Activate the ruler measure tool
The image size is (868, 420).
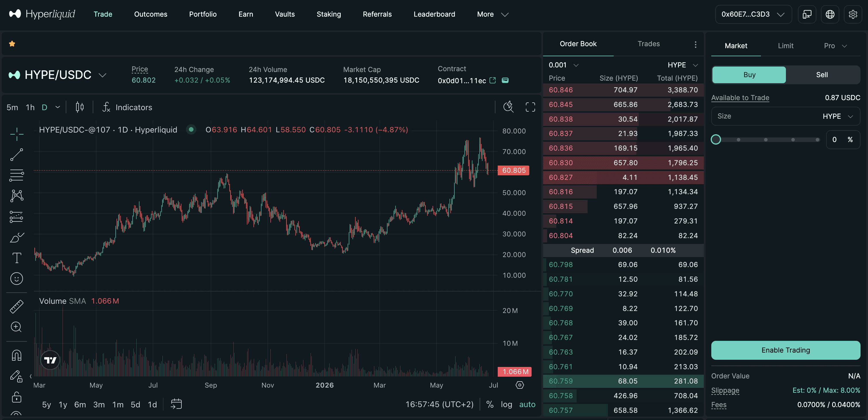pos(17,306)
